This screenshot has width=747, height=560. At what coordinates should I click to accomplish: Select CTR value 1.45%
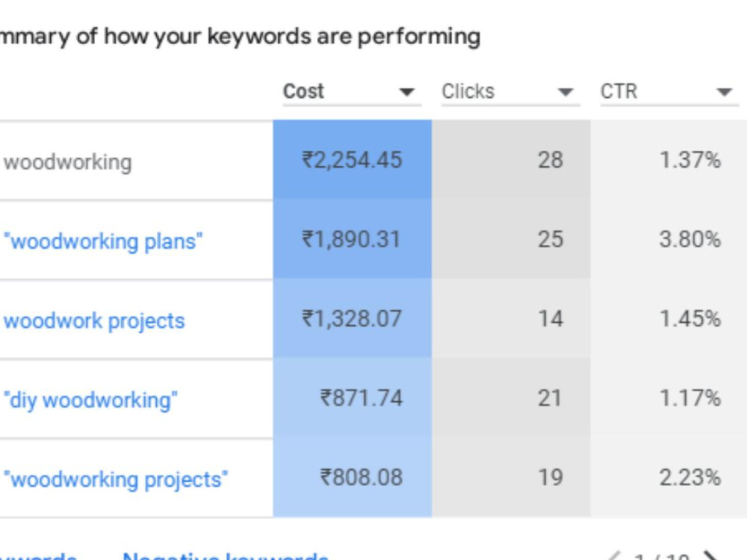pos(689,319)
